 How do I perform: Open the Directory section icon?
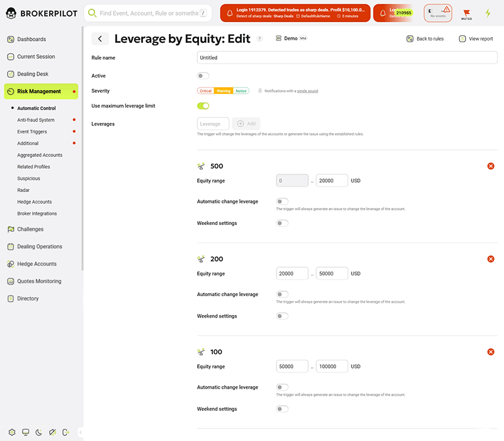[9, 299]
